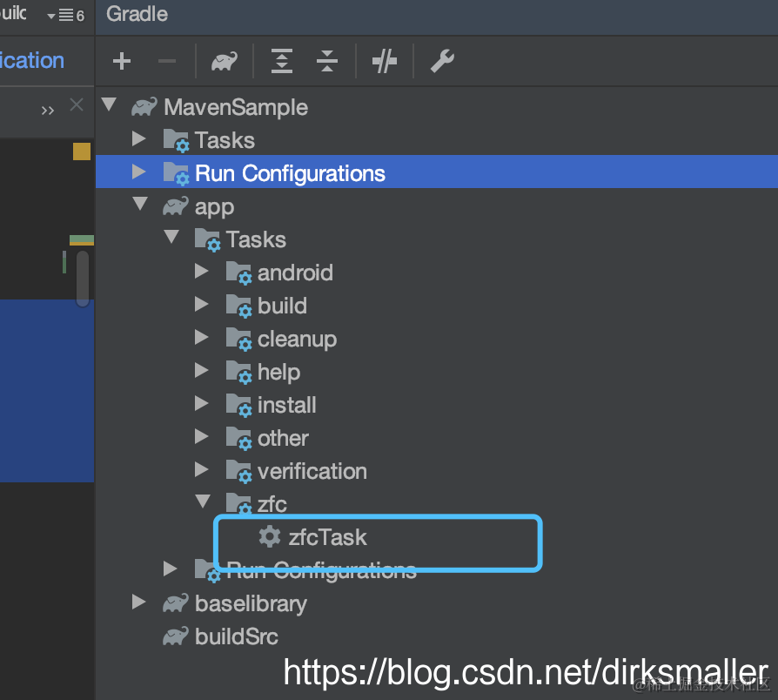Click the MavenSample elephant icon
Screen dimensions: 778x700
coord(144,107)
